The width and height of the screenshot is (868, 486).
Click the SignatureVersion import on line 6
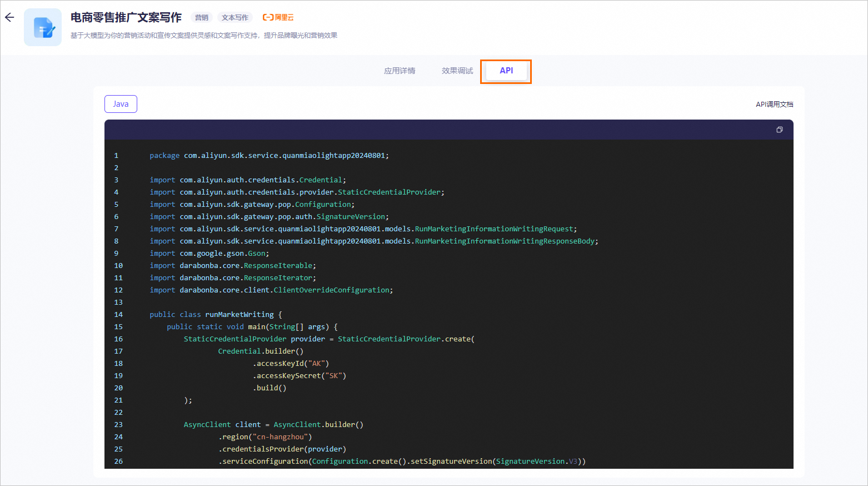tap(270, 217)
